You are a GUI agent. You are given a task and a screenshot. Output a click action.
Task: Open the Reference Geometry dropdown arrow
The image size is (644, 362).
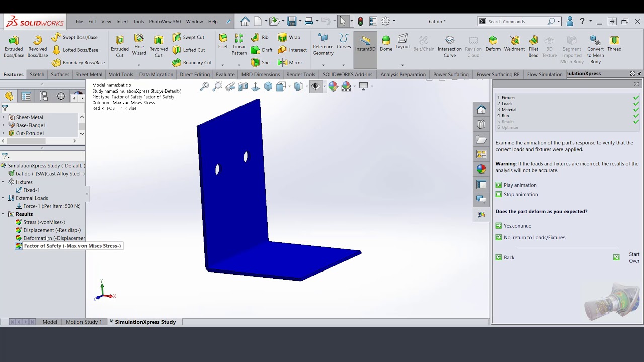[323, 65]
